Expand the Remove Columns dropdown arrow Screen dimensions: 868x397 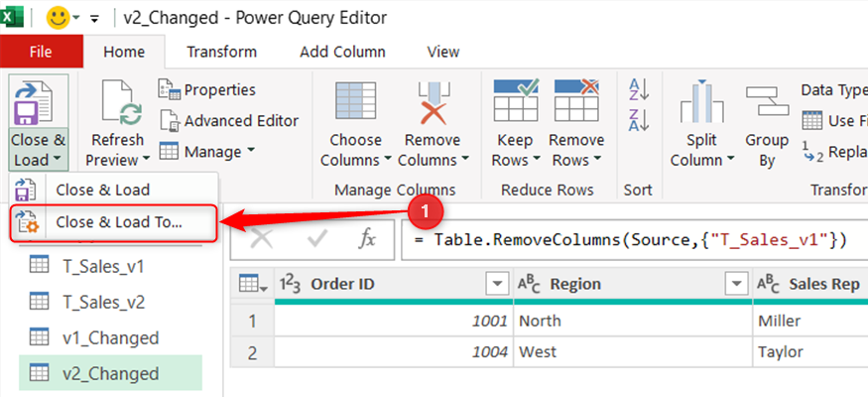pyautogui.click(x=464, y=160)
